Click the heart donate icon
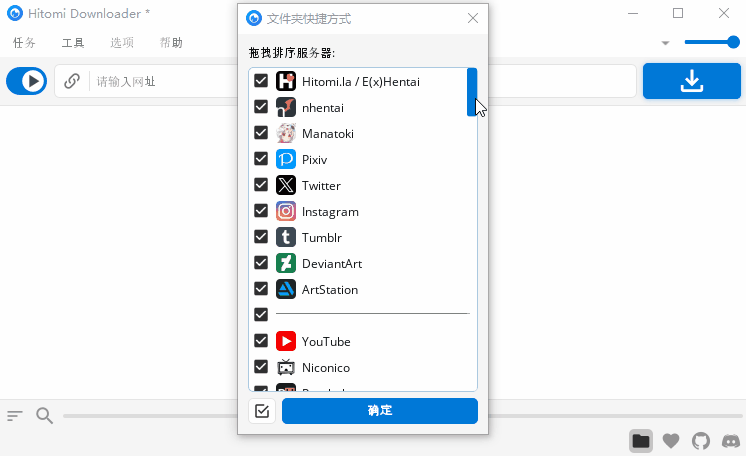This screenshot has width=746, height=456. pyautogui.click(x=671, y=441)
